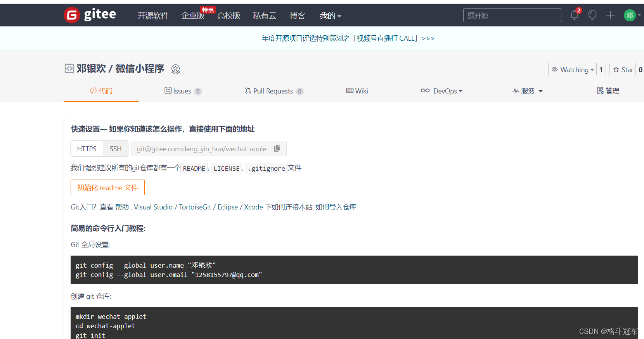
Task: Click the lightbulb tips icon in header
Action: (592, 15)
